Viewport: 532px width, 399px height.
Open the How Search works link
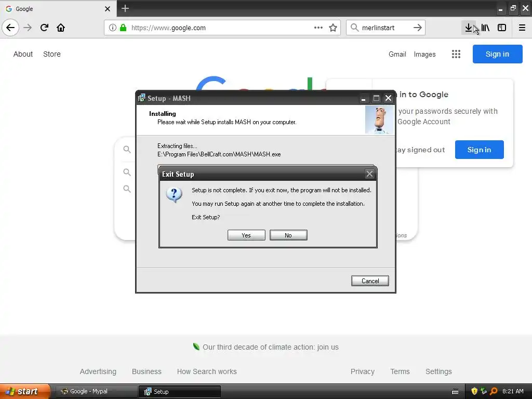207,371
